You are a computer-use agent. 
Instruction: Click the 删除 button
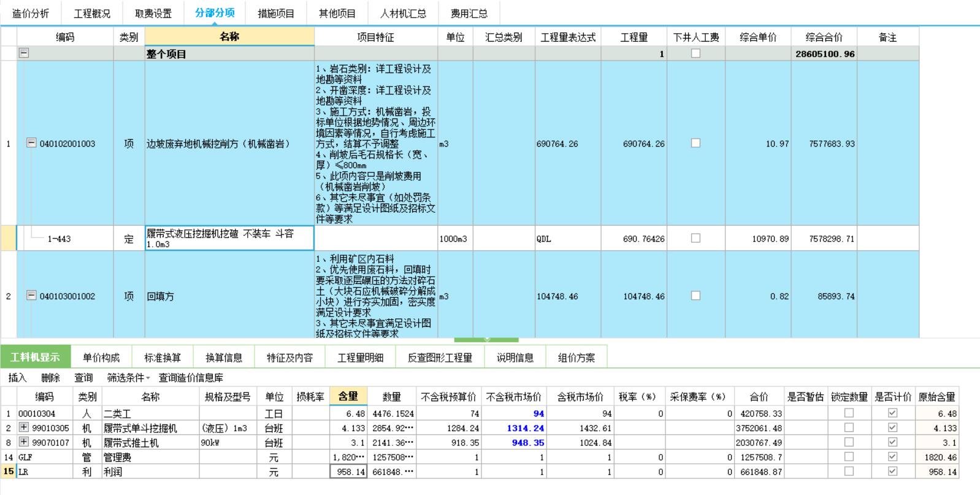(50, 378)
